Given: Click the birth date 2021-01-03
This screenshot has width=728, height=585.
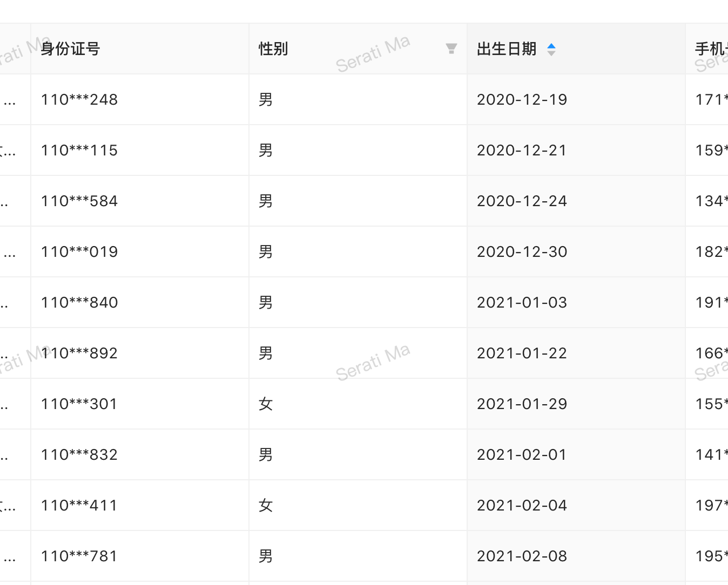Looking at the screenshot, I should 522,302.
